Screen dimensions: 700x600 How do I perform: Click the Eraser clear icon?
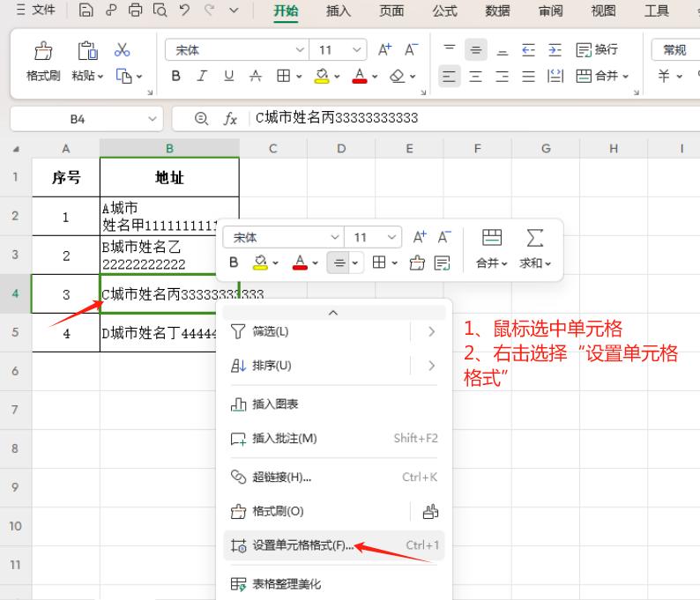tap(398, 77)
